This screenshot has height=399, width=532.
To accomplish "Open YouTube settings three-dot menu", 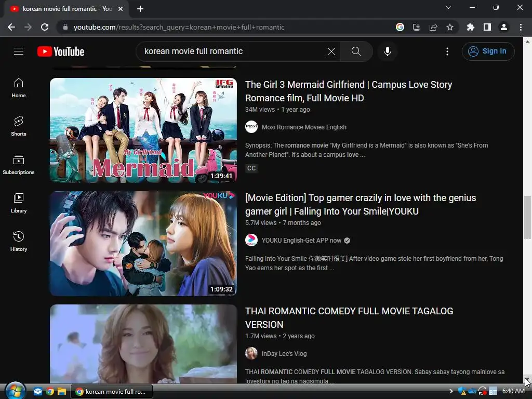I will [447, 51].
